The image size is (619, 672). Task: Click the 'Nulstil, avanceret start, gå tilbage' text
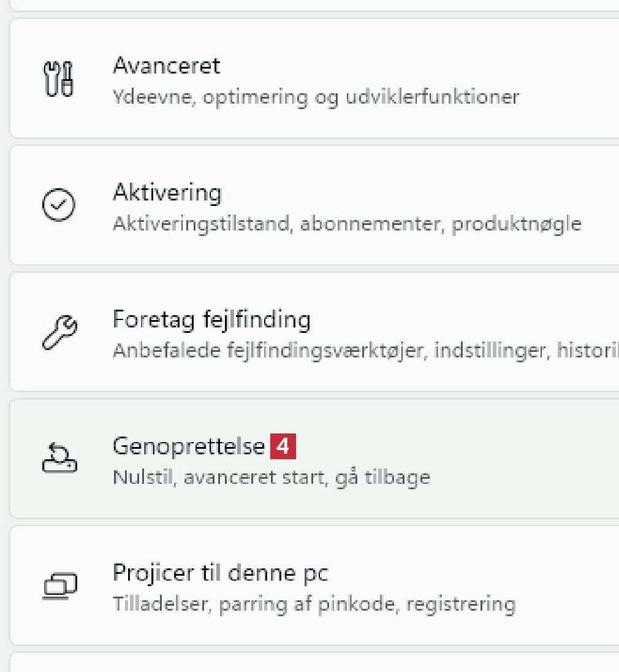(x=271, y=477)
